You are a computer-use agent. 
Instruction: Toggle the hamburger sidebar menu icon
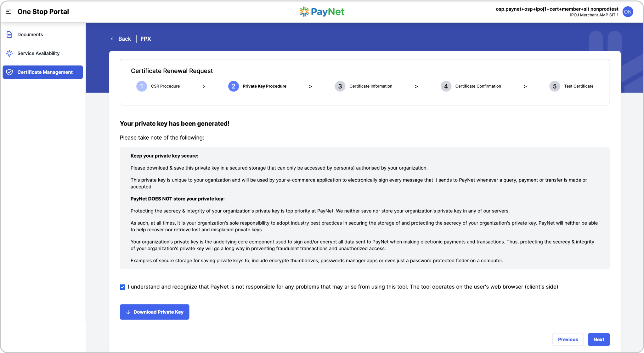coord(9,12)
